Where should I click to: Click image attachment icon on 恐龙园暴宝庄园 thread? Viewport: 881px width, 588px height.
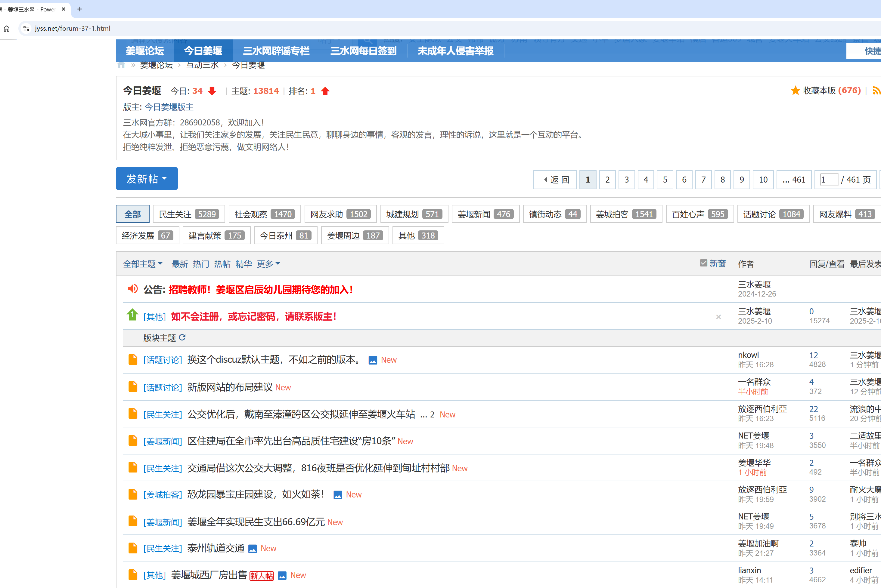pos(338,495)
